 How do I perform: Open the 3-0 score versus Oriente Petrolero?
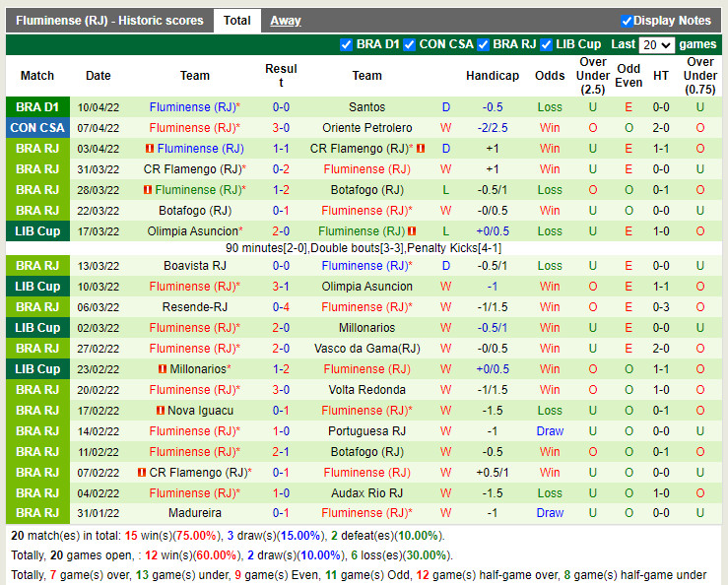pyautogui.click(x=281, y=128)
